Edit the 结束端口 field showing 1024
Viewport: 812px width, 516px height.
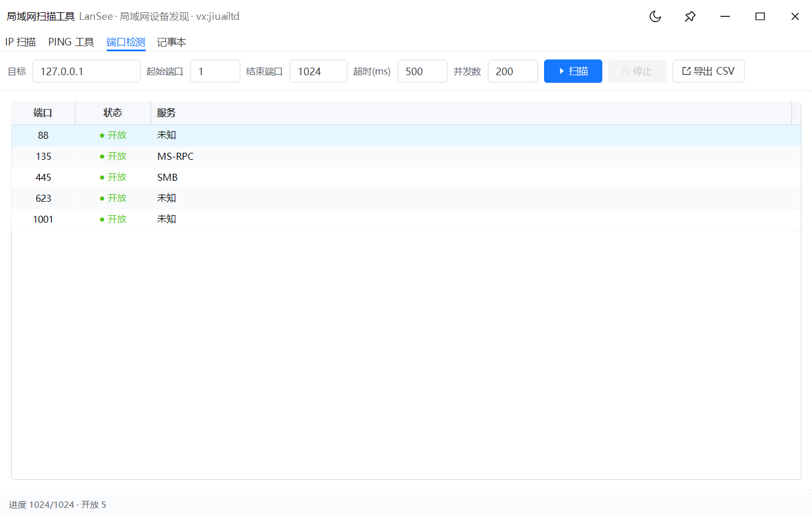click(319, 71)
